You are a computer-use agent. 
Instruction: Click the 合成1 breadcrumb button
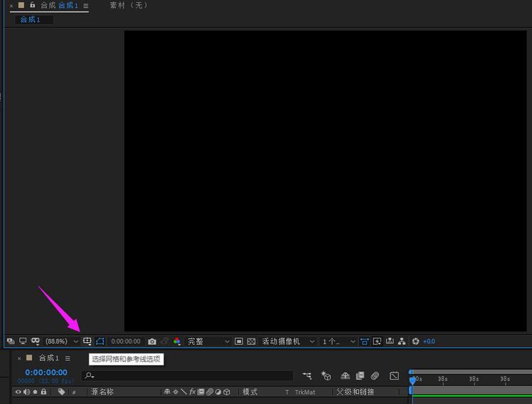tap(30, 19)
